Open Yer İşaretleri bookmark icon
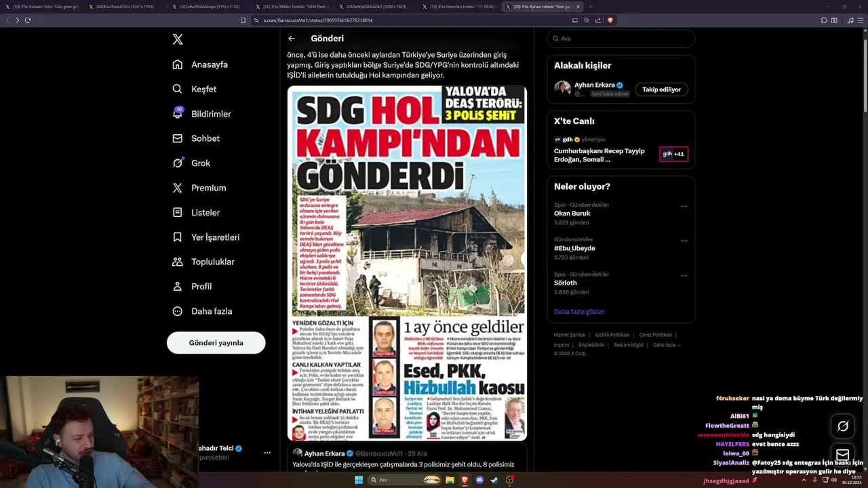Image resolution: width=868 pixels, height=488 pixels. tap(178, 237)
